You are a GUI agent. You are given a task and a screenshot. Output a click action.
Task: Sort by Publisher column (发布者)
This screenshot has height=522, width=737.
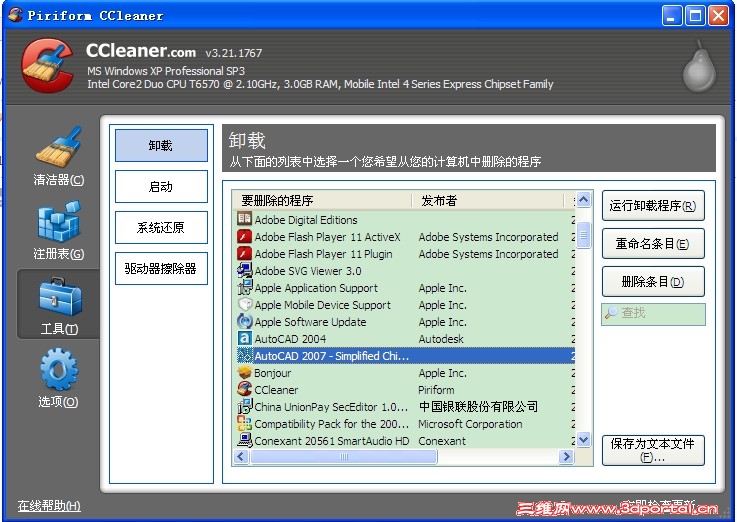487,201
